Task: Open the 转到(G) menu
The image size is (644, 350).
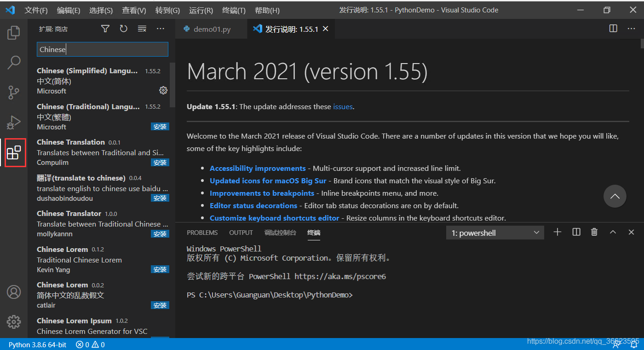Action: click(167, 10)
